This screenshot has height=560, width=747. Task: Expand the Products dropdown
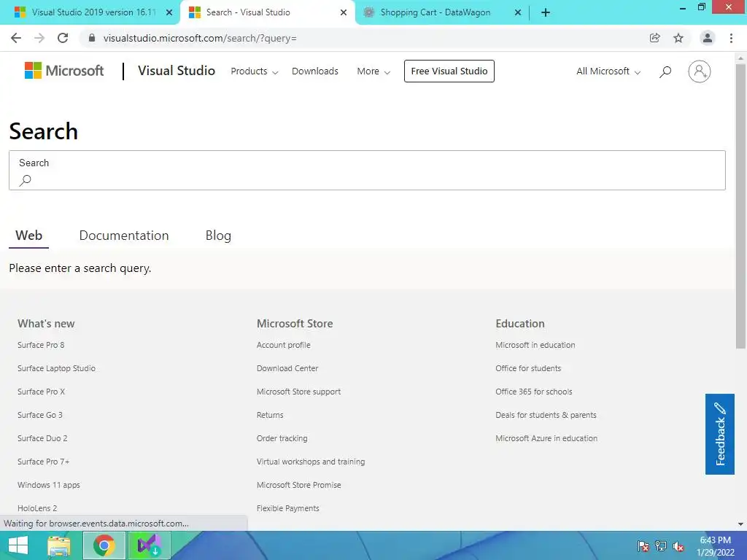click(x=255, y=71)
